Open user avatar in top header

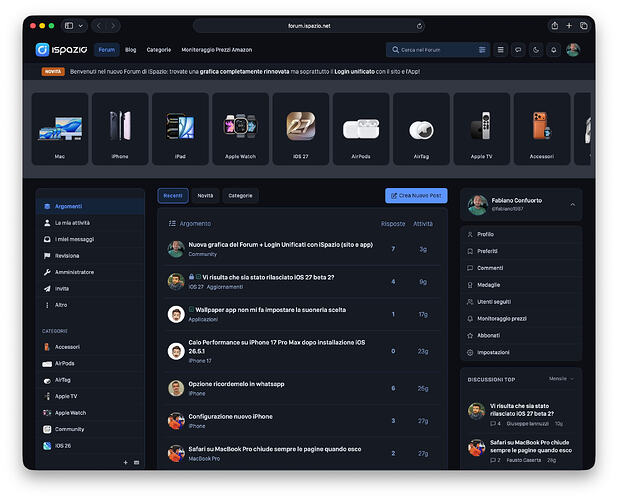[x=573, y=50]
